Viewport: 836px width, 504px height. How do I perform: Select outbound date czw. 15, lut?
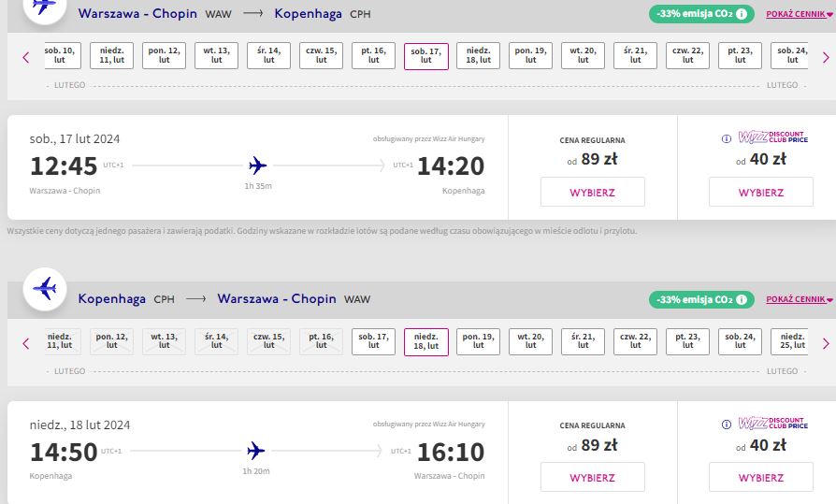321,55
